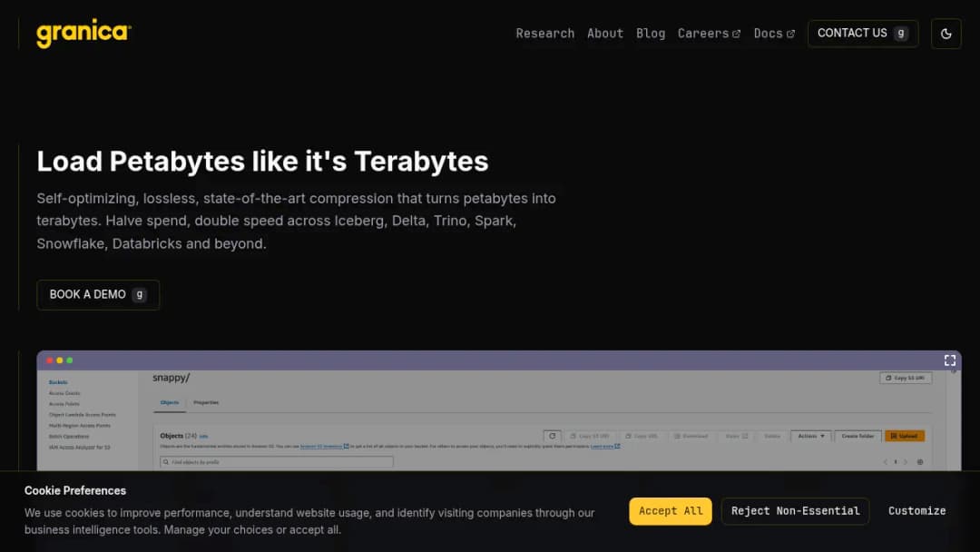
Task: Reject non-essential cookies
Action: pos(795,511)
